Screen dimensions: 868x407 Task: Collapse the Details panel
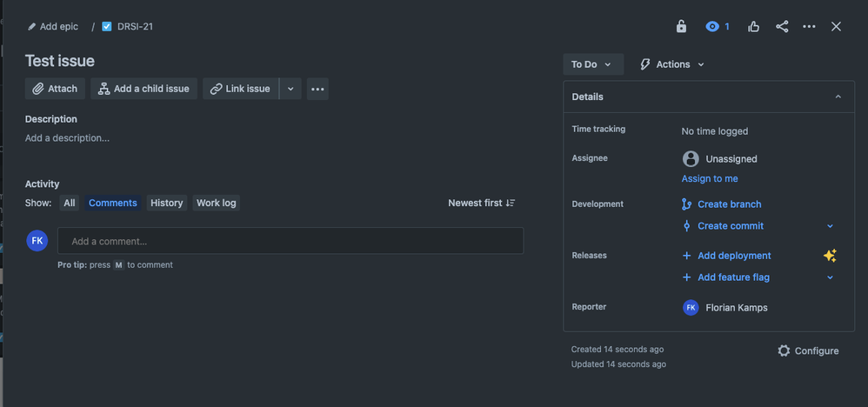point(838,97)
